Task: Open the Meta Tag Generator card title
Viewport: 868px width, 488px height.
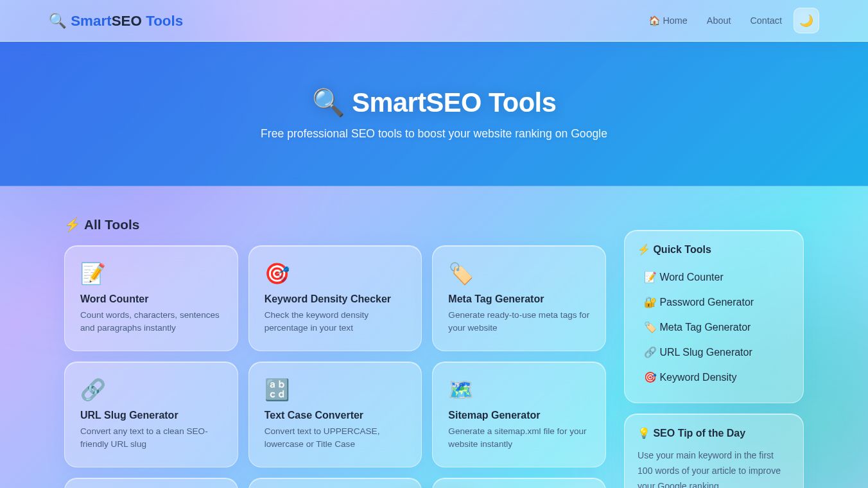Action: (496, 299)
